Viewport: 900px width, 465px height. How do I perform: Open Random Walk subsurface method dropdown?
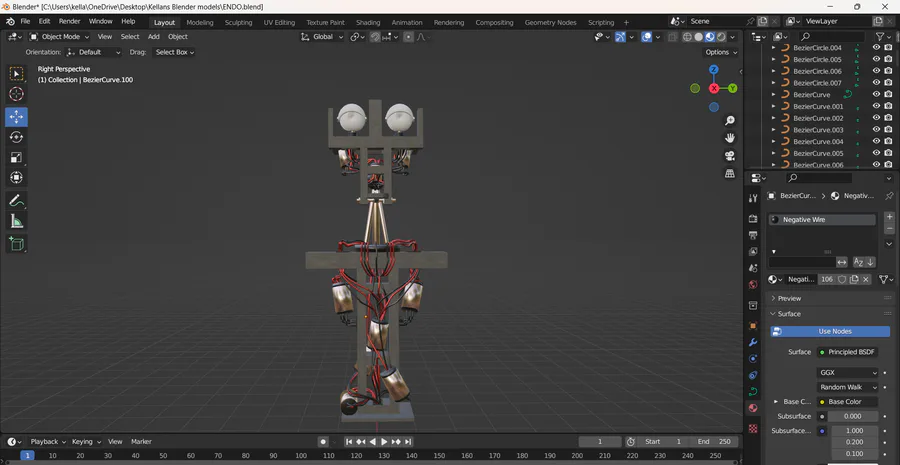(x=847, y=388)
